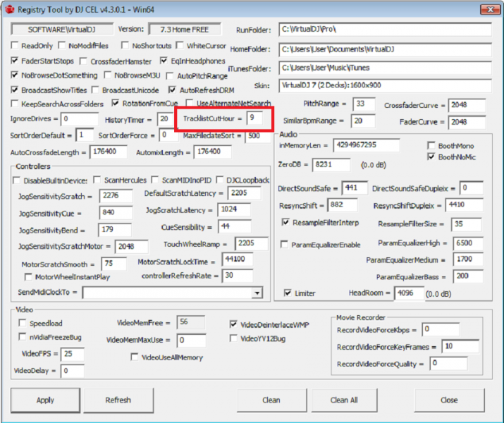The height and width of the screenshot is (423, 504).
Task: Toggle AutoPitchRange checkbox
Action: (x=170, y=76)
